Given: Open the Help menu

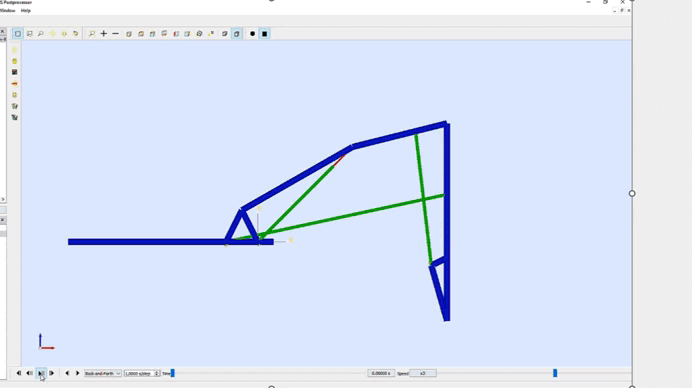Looking at the screenshot, I should [26, 11].
